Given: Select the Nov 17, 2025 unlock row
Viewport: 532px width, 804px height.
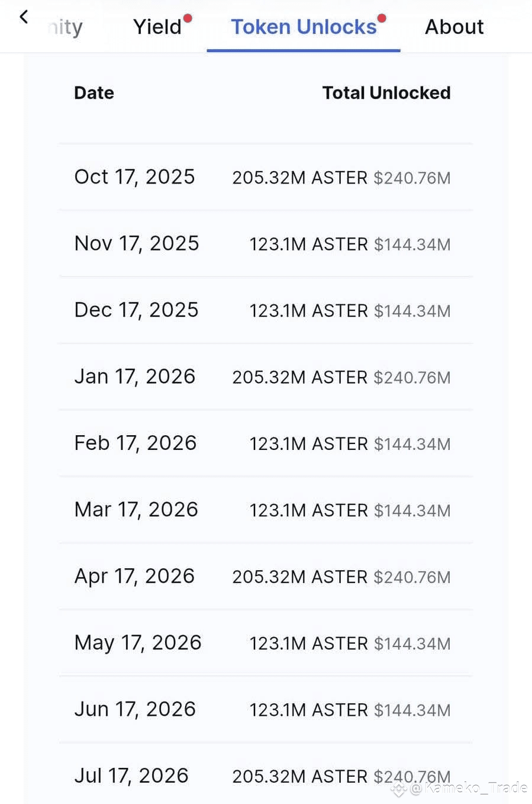Looking at the screenshot, I should [x=266, y=243].
